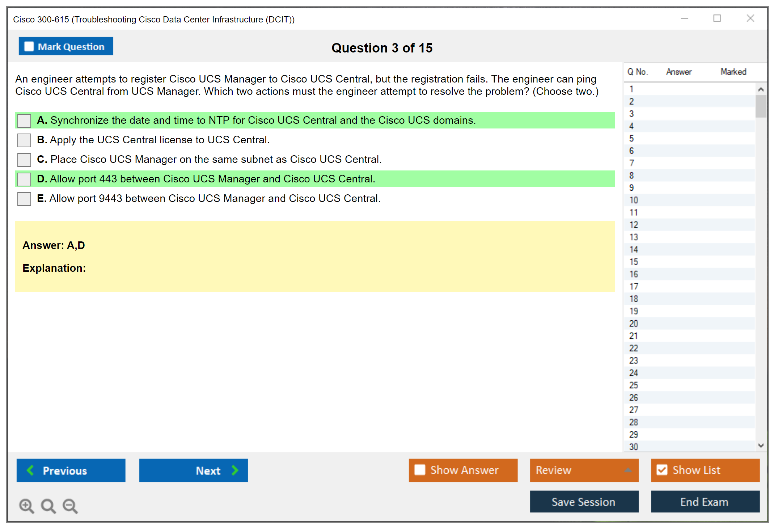Click the Next green right-arrow button

click(x=193, y=470)
